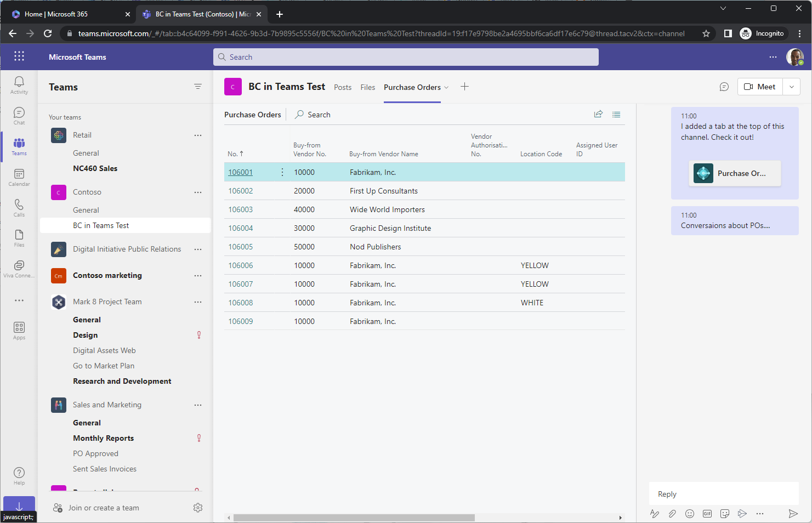
Task: Open more options for Mark 8 Project Team
Action: tap(198, 302)
